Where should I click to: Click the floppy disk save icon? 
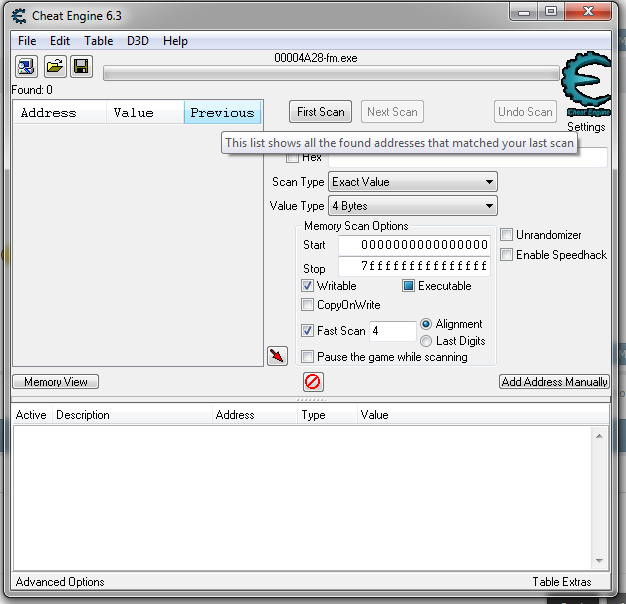pyautogui.click(x=81, y=66)
